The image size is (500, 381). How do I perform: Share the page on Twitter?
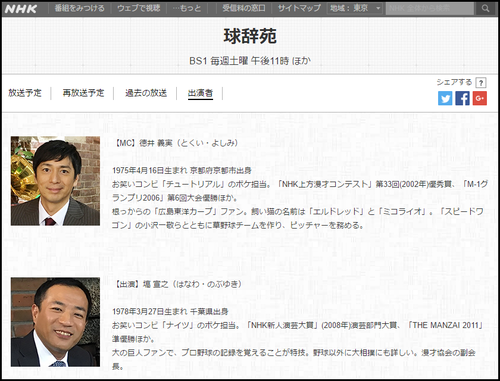point(445,98)
